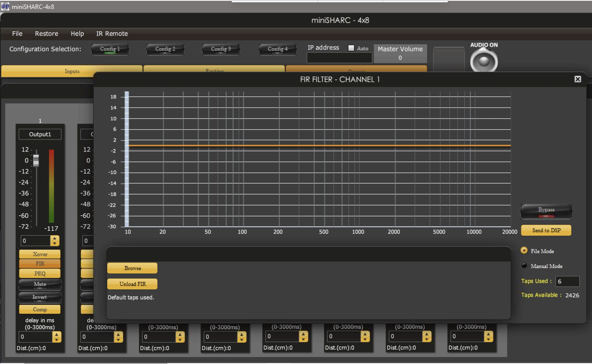Click the Output1 gain fader handle
Viewport: 592px width, 364px height.
click(36, 161)
